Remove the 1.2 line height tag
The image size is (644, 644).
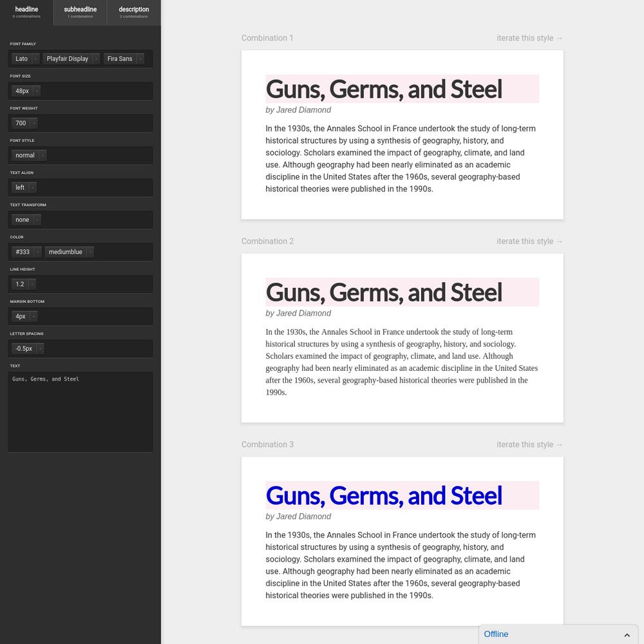(x=32, y=284)
